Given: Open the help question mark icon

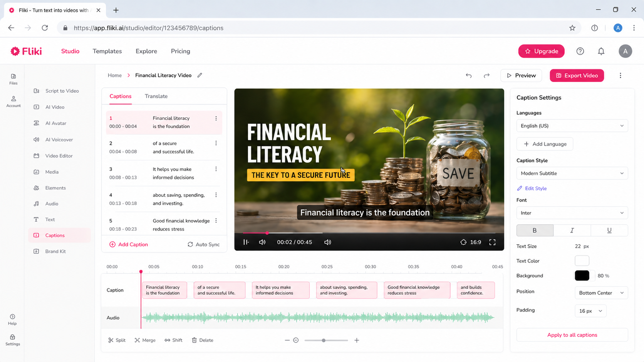Looking at the screenshot, I should coord(580,51).
